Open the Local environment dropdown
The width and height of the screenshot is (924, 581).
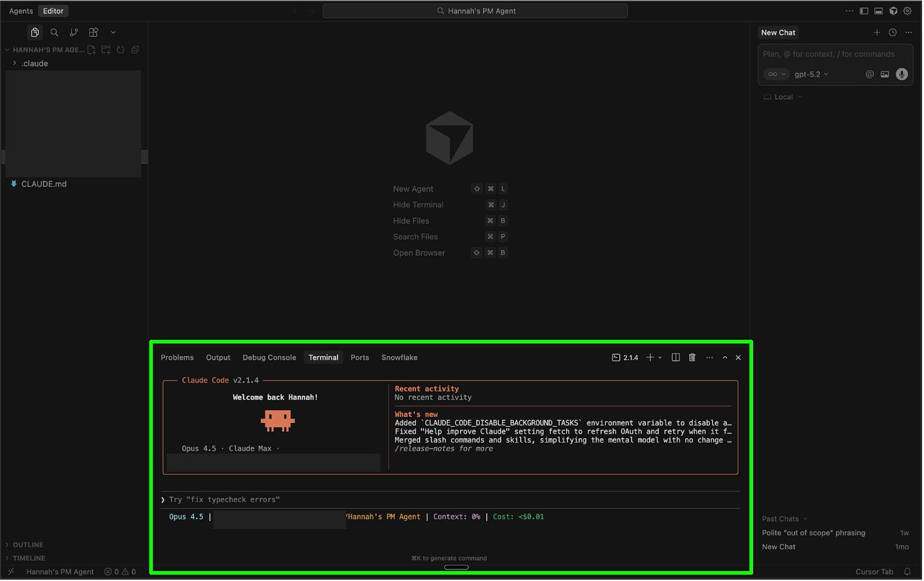click(x=783, y=97)
